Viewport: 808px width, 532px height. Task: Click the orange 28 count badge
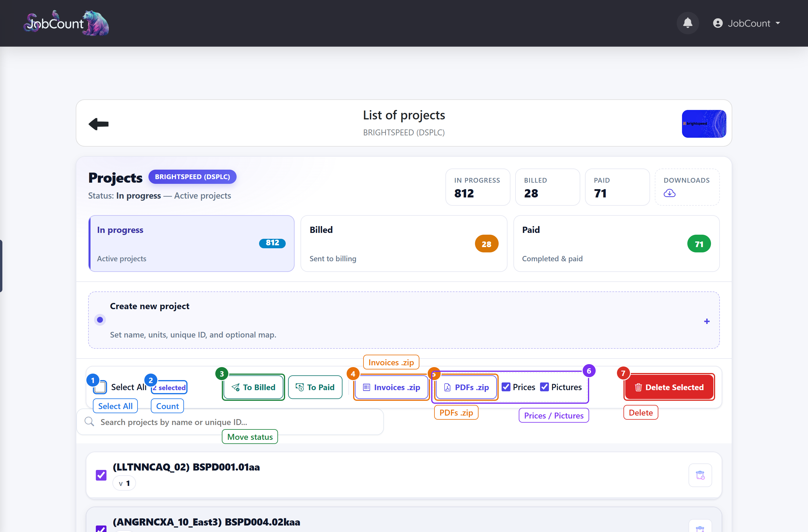pyautogui.click(x=487, y=244)
